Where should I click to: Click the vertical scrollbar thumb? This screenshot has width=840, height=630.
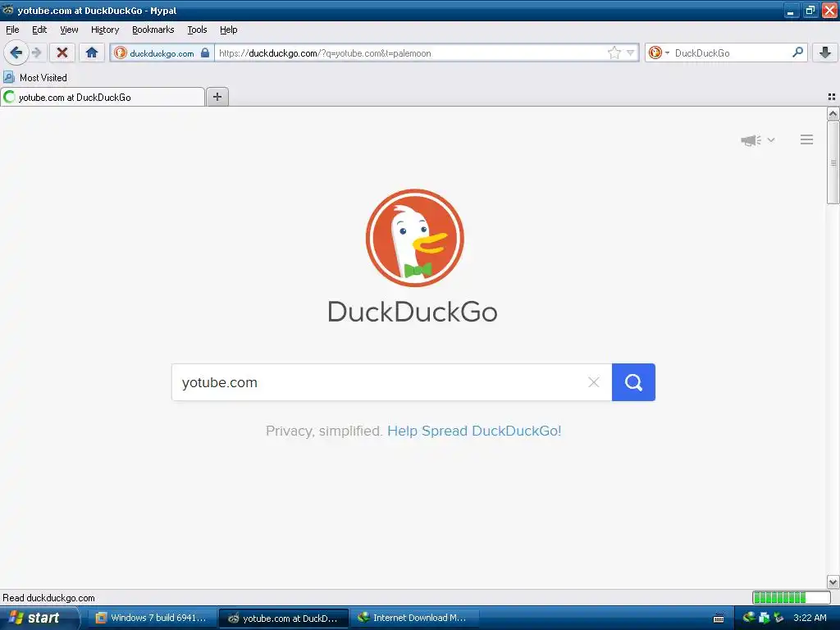[833, 162]
